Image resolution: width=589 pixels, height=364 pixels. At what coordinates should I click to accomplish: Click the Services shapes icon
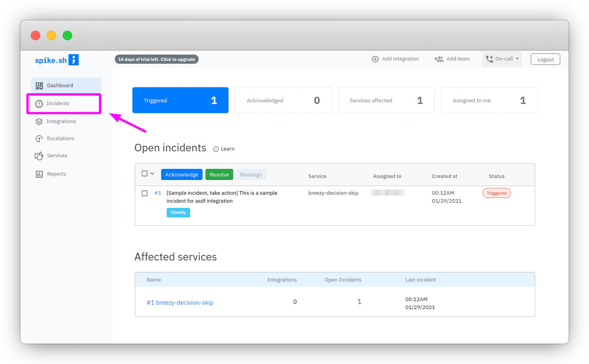(x=39, y=156)
